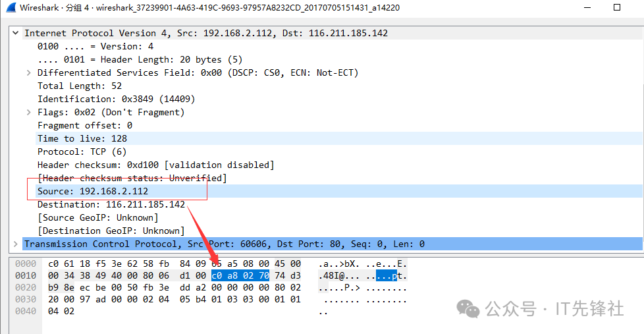Select the Source GeoIP: Unknown row
The image size is (644, 334).
pos(97,217)
